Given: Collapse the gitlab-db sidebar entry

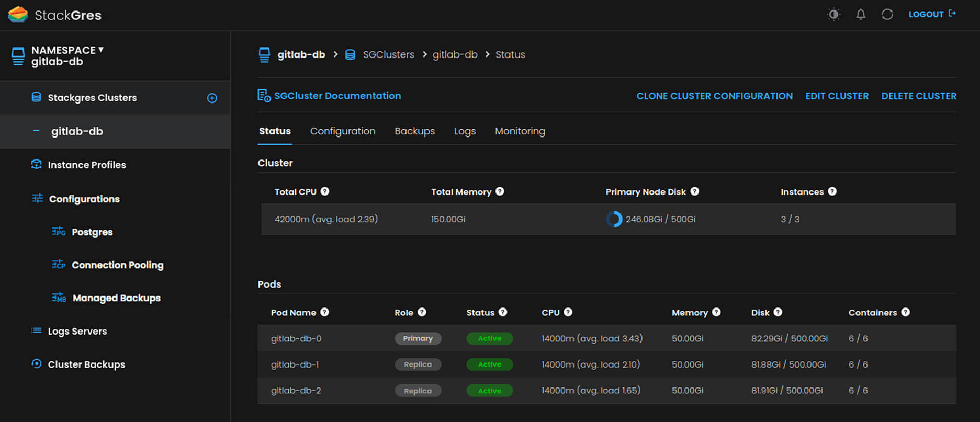Looking at the screenshot, I should pos(36,131).
